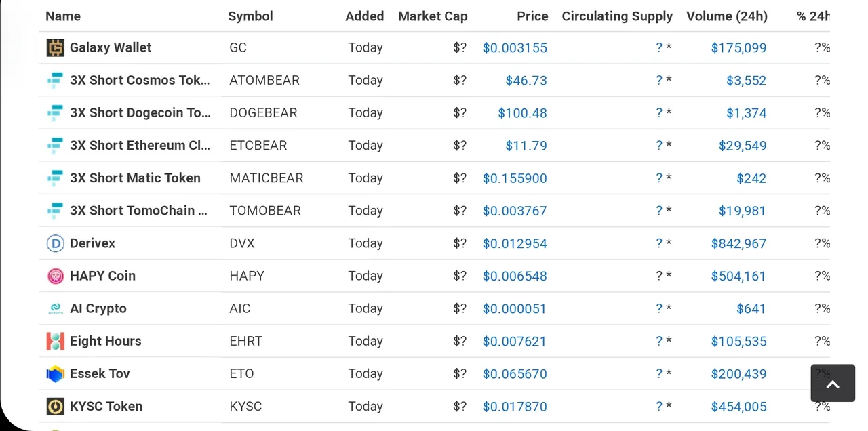Click ATOMBEAR volume $3,552
The width and height of the screenshot is (868, 431).
tap(746, 81)
